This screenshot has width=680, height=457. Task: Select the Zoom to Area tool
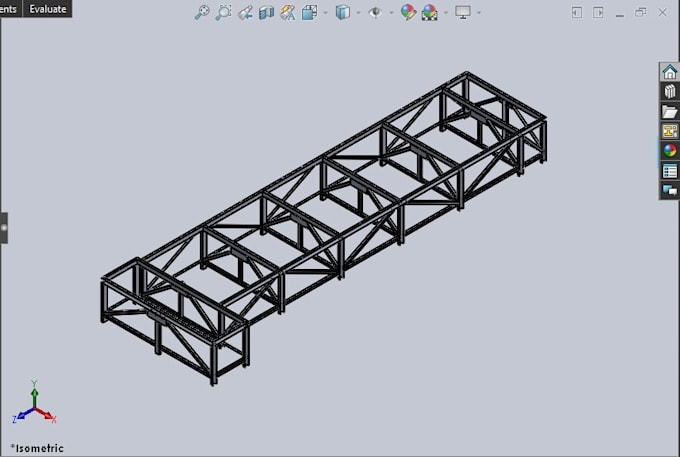click(223, 12)
